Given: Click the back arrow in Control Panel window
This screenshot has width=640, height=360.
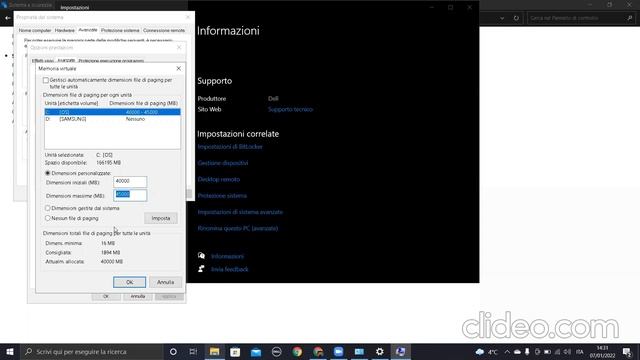Looking at the screenshot, I should [7, 18].
